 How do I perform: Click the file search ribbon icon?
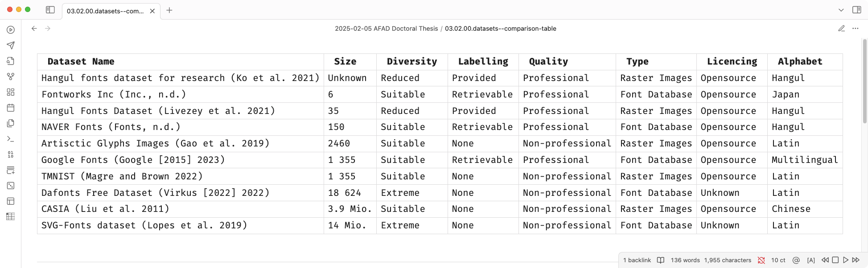11,61
